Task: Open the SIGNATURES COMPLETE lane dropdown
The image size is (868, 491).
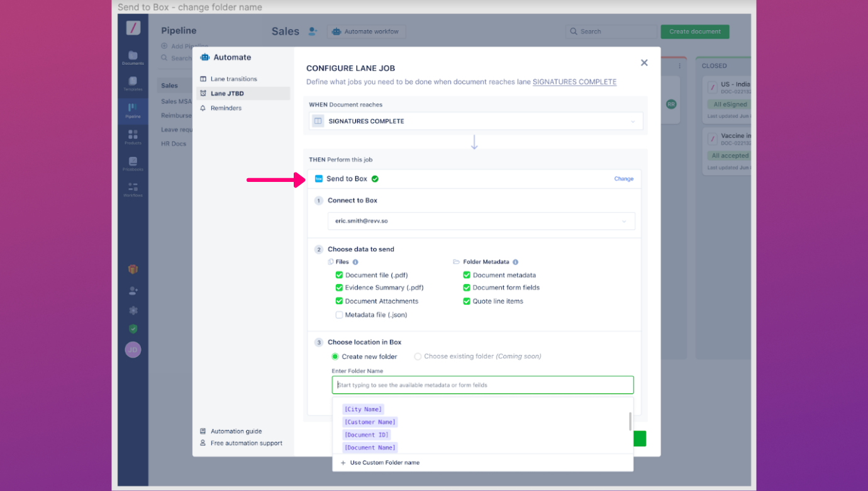Action: 476,121
